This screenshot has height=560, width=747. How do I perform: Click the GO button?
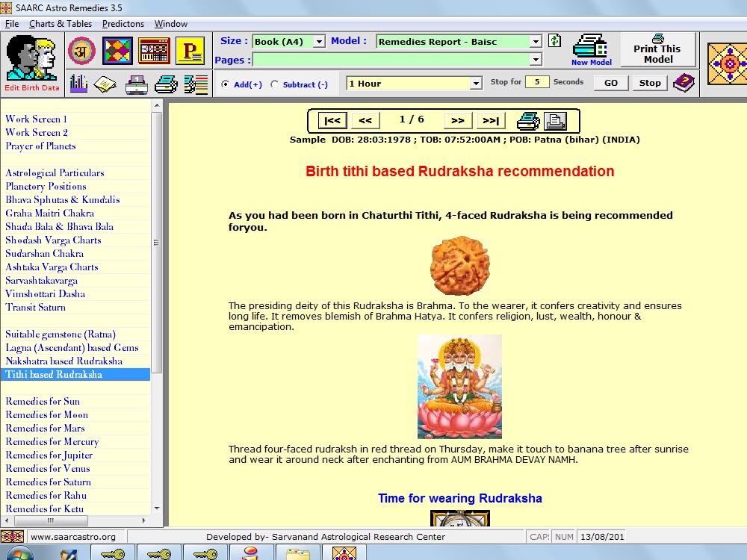(x=611, y=83)
